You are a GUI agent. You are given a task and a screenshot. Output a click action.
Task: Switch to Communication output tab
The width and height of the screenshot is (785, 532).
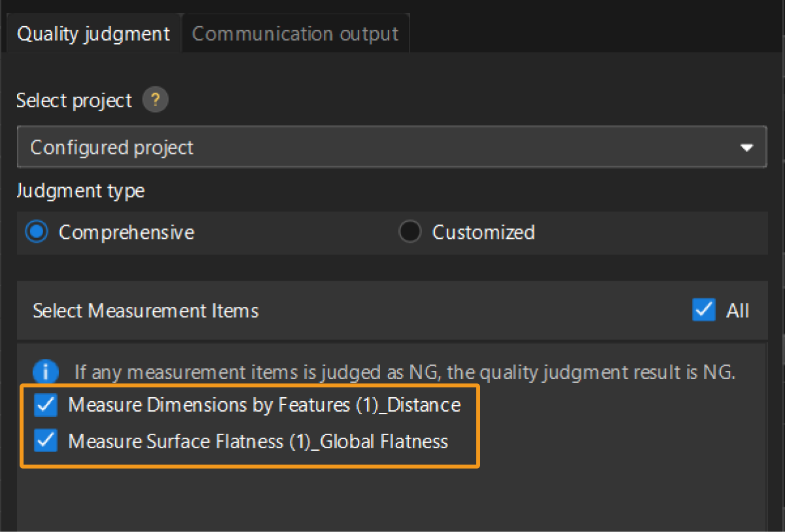click(x=295, y=34)
